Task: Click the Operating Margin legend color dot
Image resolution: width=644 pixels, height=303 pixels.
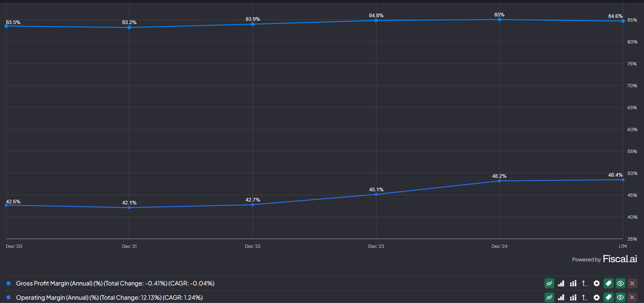Action: coord(8,298)
